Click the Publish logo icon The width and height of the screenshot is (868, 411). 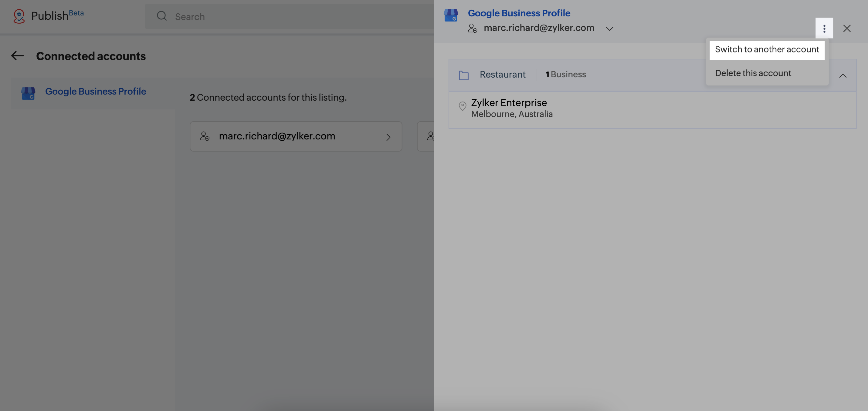point(19,16)
